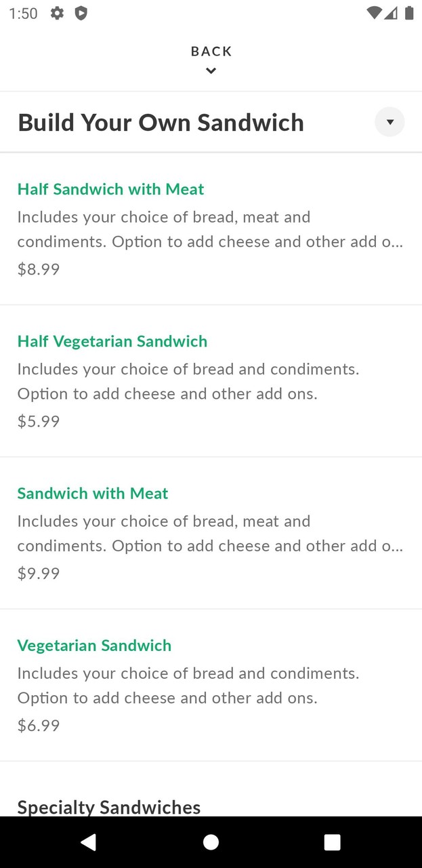
Task: Expand the Build Your Own Sandwich dropdown arrow
Action: coord(389,122)
